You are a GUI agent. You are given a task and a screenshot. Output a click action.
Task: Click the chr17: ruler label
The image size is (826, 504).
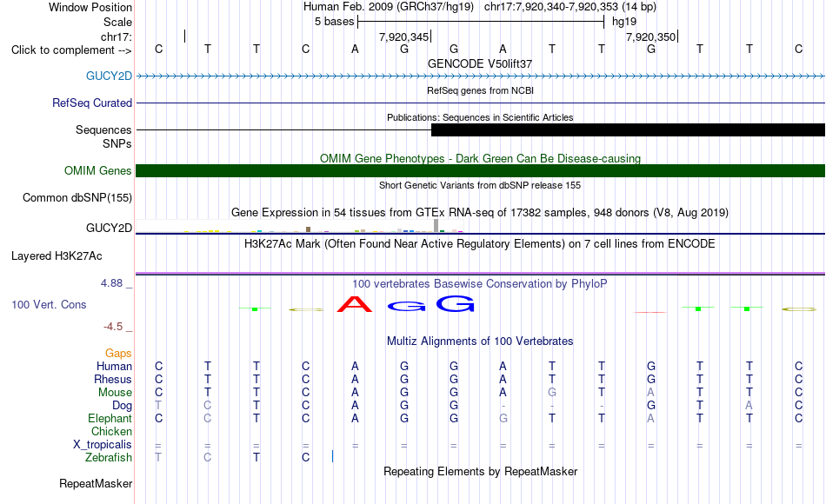click(x=117, y=36)
